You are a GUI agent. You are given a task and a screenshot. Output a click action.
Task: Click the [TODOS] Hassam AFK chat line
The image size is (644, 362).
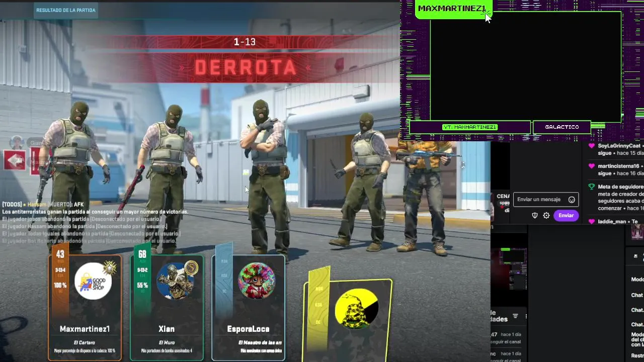[x=43, y=205]
